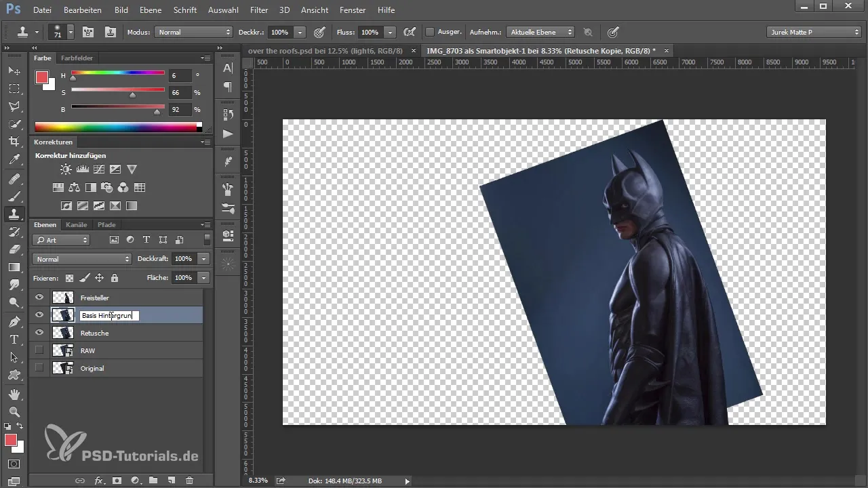Image resolution: width=868 pixels, height=488 pixels.
Task: Open the Jurek Matte P workspace dropdown
Action: (x=814, y=32)
